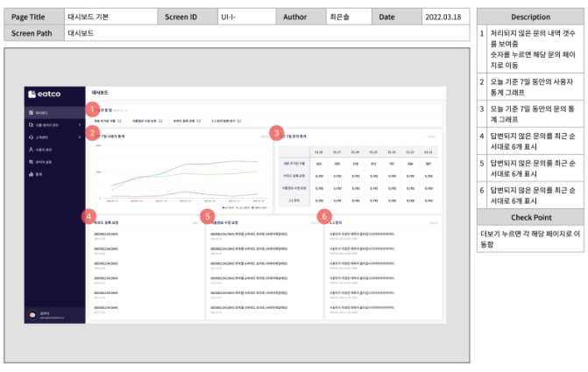Image resolution: width=588 pixels, height=372 pixels.
Task: Click the 대시보드 page heading in mockup
Action: point(100,93)
